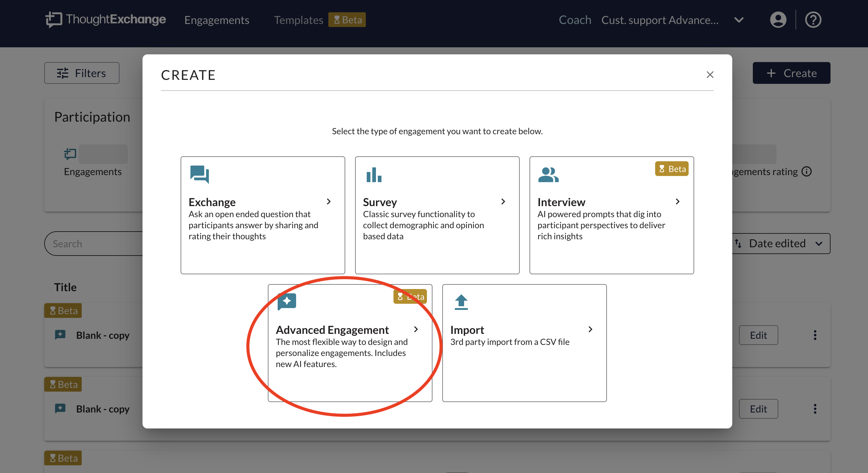Click the Search input field
The height and width of the screenshot is (473, 868).
(94, 243)
